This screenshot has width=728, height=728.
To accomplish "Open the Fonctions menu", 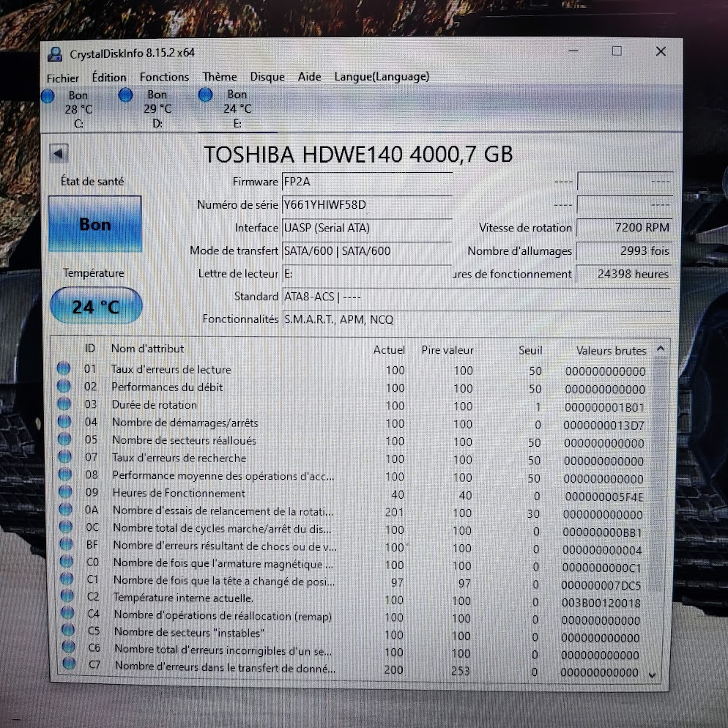I will (164, 77).
